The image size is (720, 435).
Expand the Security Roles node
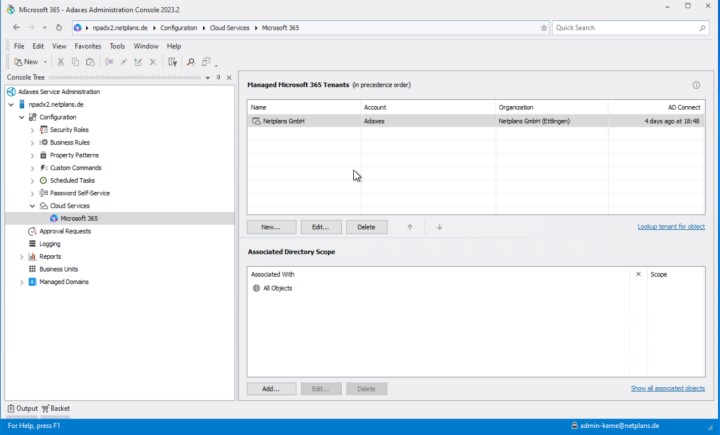click(33, 130)
